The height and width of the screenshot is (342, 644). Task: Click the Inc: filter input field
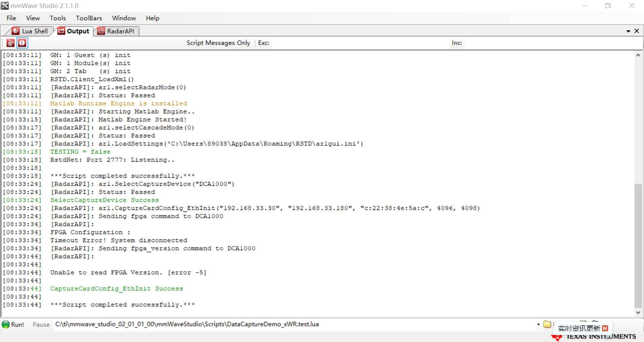(x=553, y=43)
